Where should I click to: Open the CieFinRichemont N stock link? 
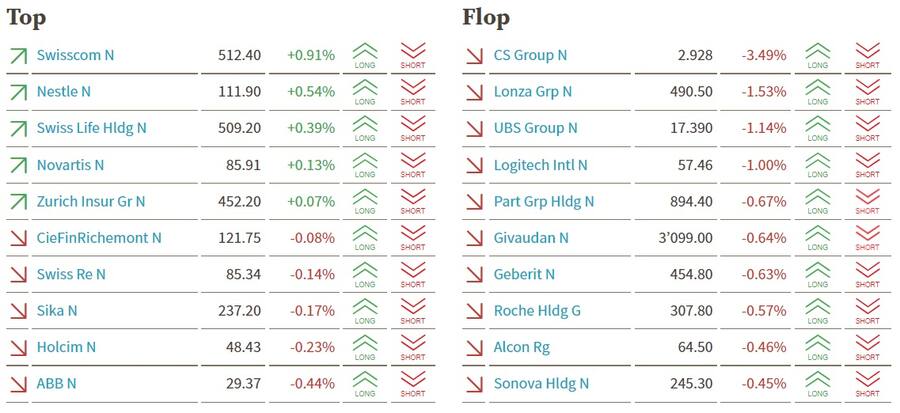(98, 238)
